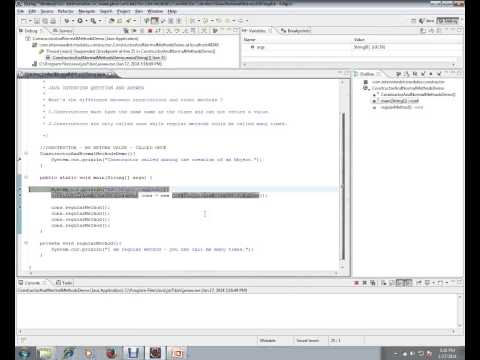Open the Navigate menu

87,11
